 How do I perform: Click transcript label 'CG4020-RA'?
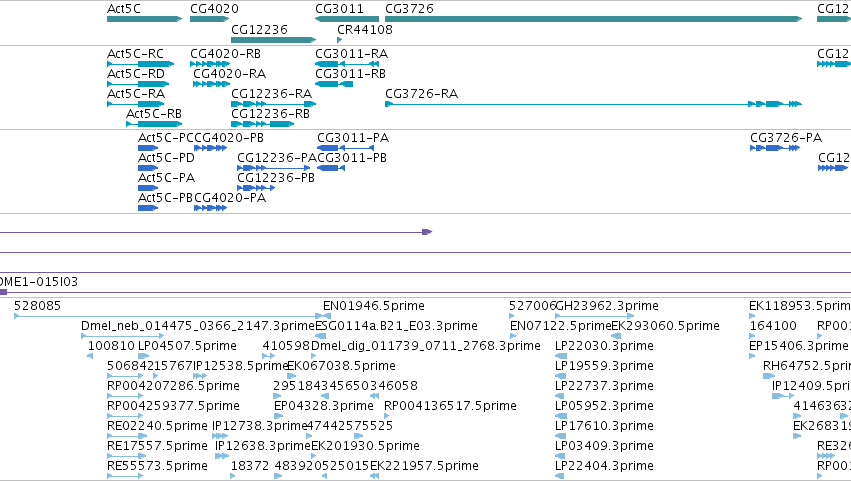230,74
